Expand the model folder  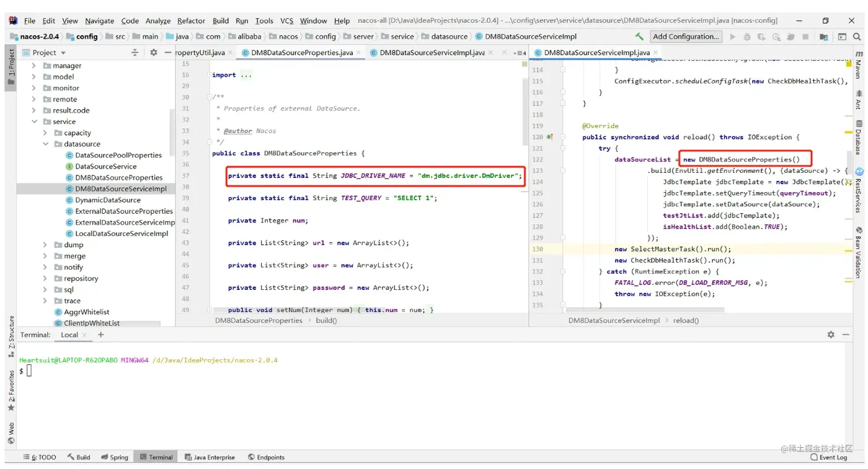point(34,77)
